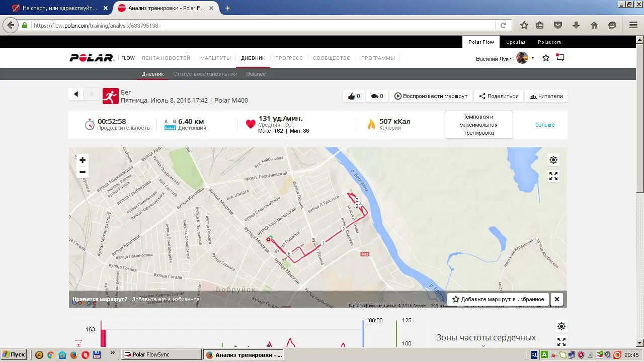Click the favorites star beside profile

[x=546, y=58]
